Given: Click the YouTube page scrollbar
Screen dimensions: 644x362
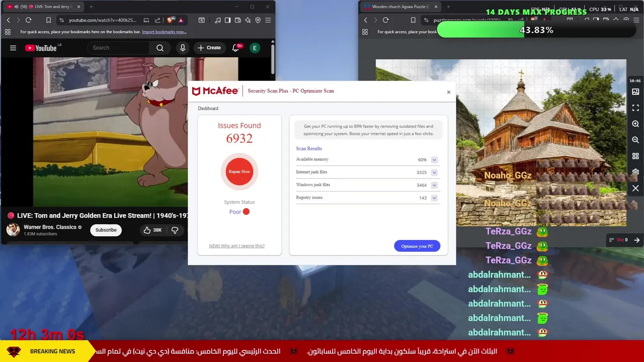Looking at the screenshot, I should [273, 60].
